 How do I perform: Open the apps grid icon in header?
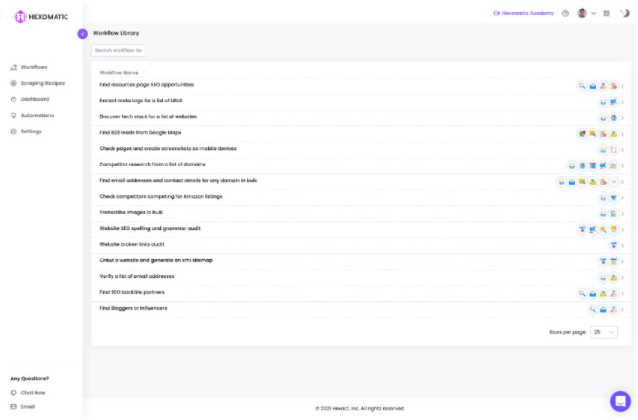pos(606,13)
